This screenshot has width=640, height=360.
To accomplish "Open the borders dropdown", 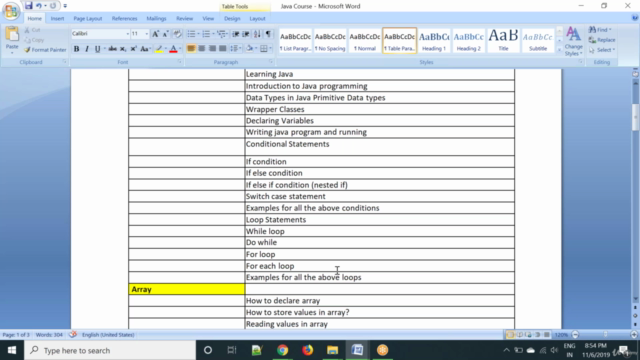I will [x=271, y=49].
